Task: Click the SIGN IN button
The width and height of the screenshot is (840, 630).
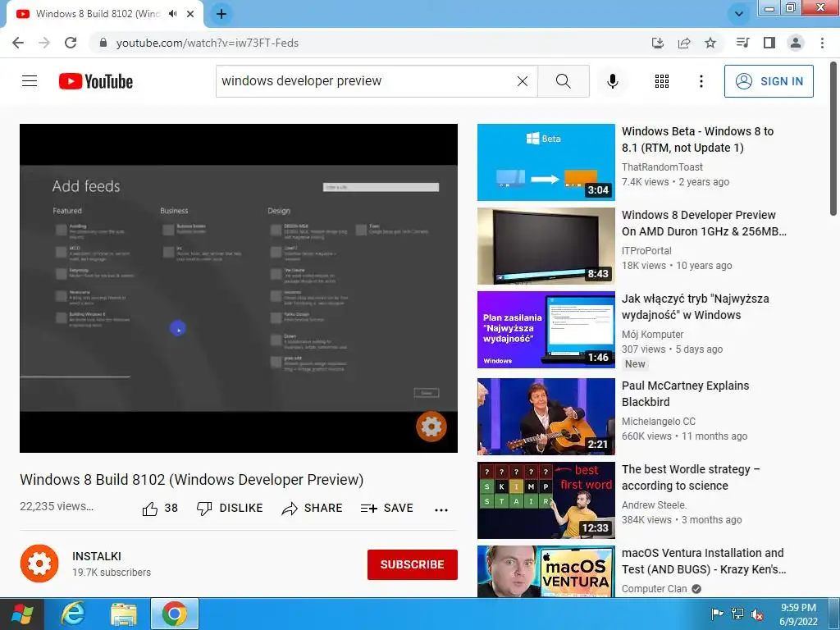Action: point(769,81)
